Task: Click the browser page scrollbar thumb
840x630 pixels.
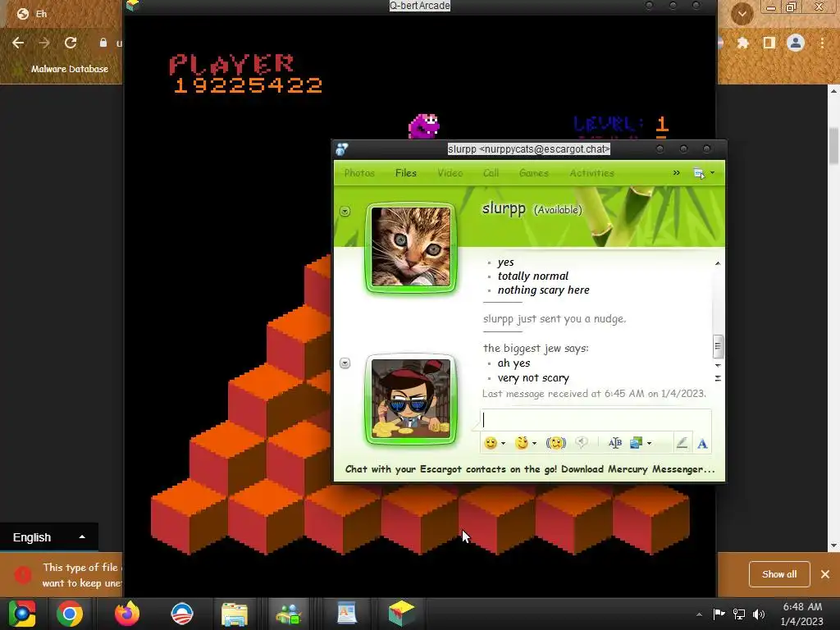Action: point(833,146)
